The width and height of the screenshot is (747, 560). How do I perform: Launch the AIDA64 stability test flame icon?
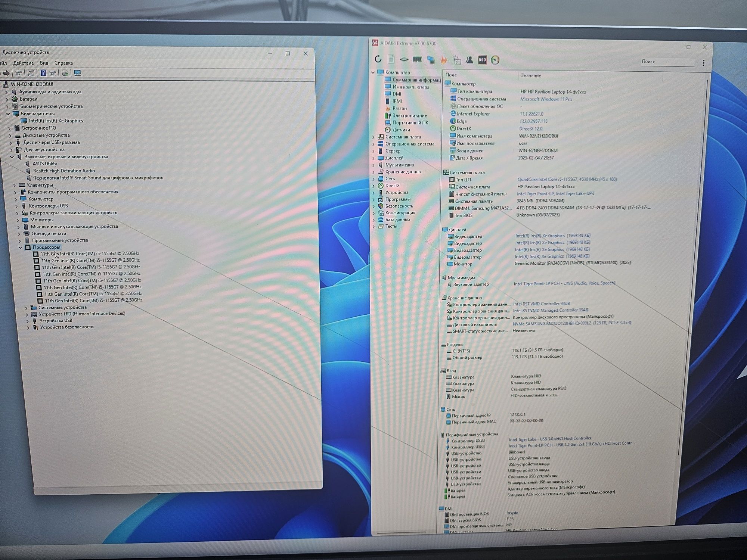[x=444, y=60]
